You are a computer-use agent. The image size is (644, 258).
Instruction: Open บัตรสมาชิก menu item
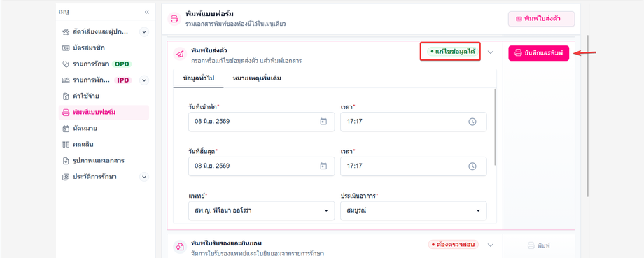click(x=104, y=48)
